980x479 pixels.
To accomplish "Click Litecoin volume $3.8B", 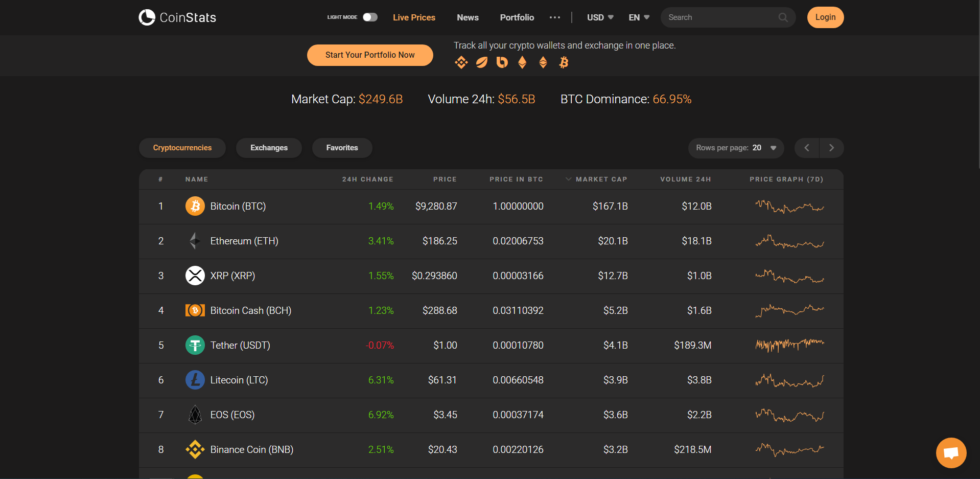I will coord(699,380).
